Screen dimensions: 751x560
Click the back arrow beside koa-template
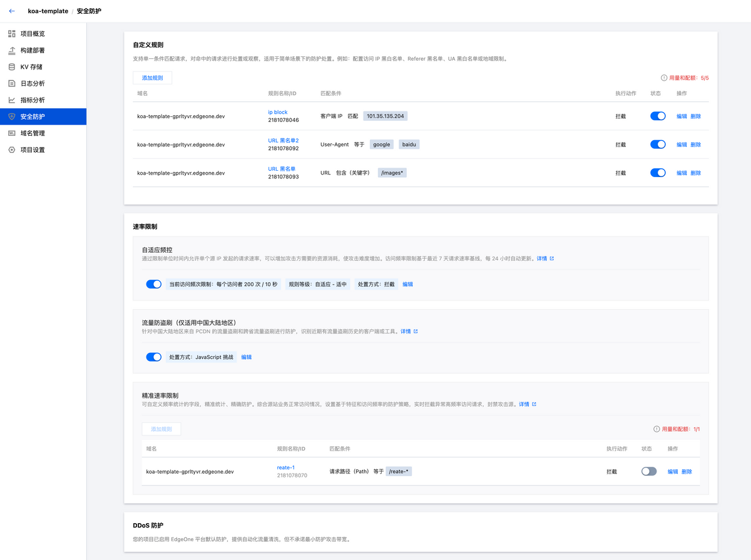pos(11,11)
